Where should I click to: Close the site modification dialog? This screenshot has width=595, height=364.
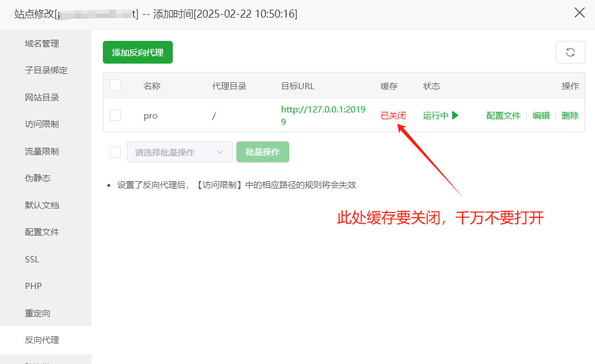click(x=580, y=13)
